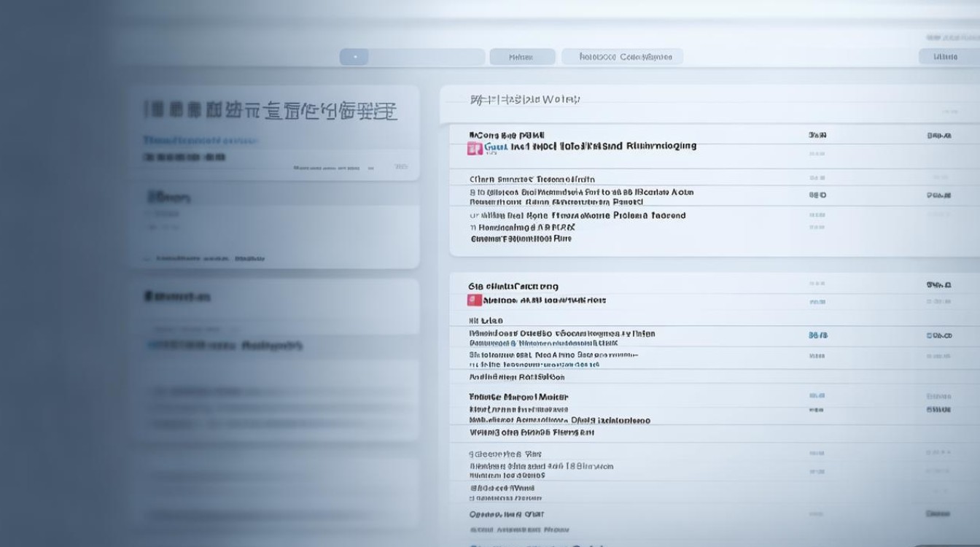
Task: Select the short middle tab in top bar
Action: (521, 57)
